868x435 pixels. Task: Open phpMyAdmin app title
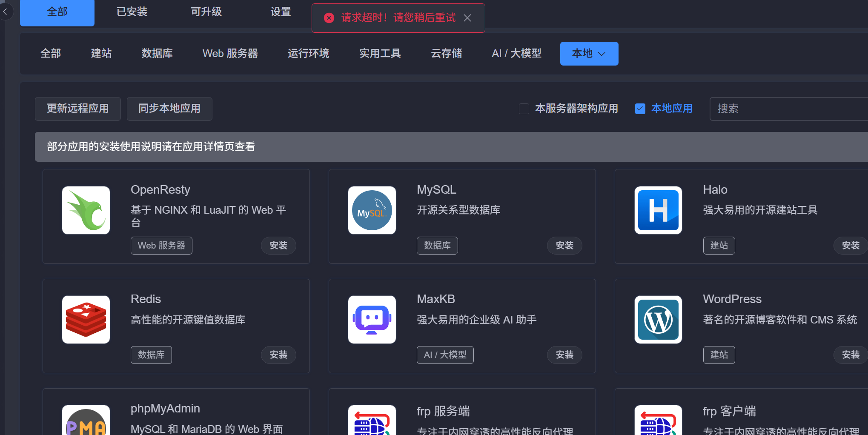(165, 409)
